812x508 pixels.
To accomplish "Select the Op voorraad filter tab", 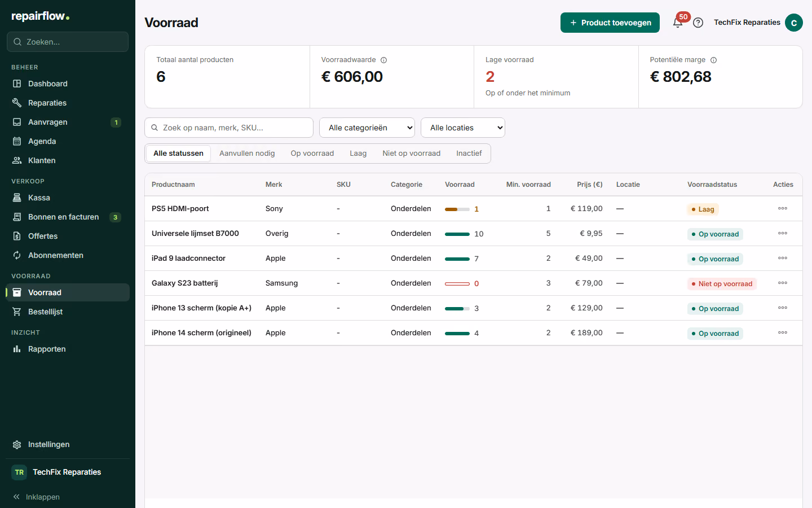I will (x=312, y=154).
